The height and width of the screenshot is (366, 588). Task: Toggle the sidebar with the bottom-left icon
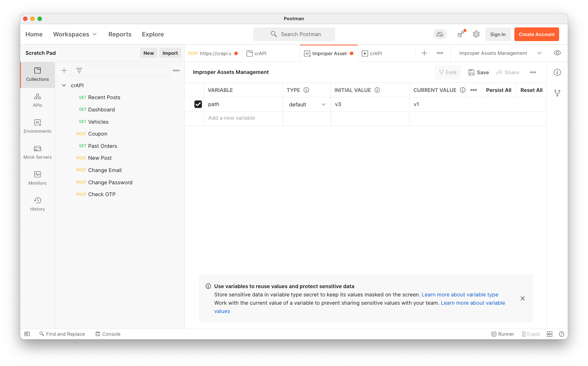(x=27, y=334)
